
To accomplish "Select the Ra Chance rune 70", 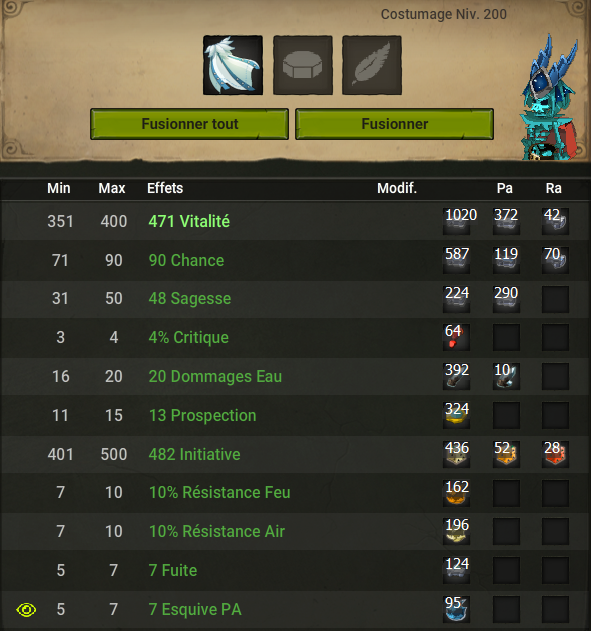I will (x=555, y=260).
